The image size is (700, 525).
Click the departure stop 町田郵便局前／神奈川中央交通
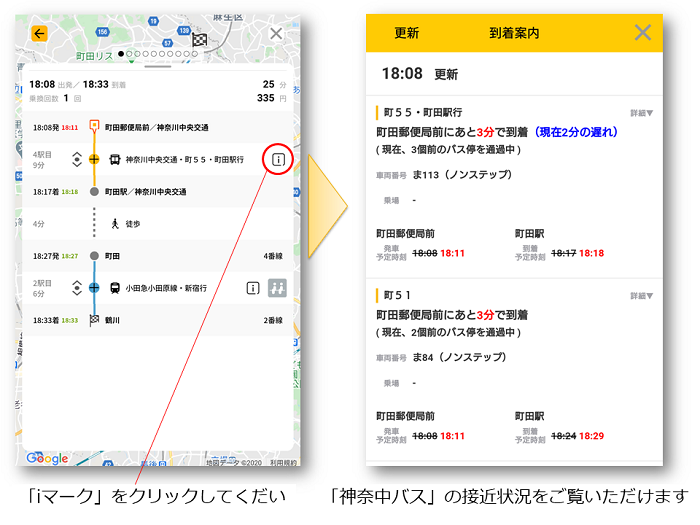coord(156,128)
